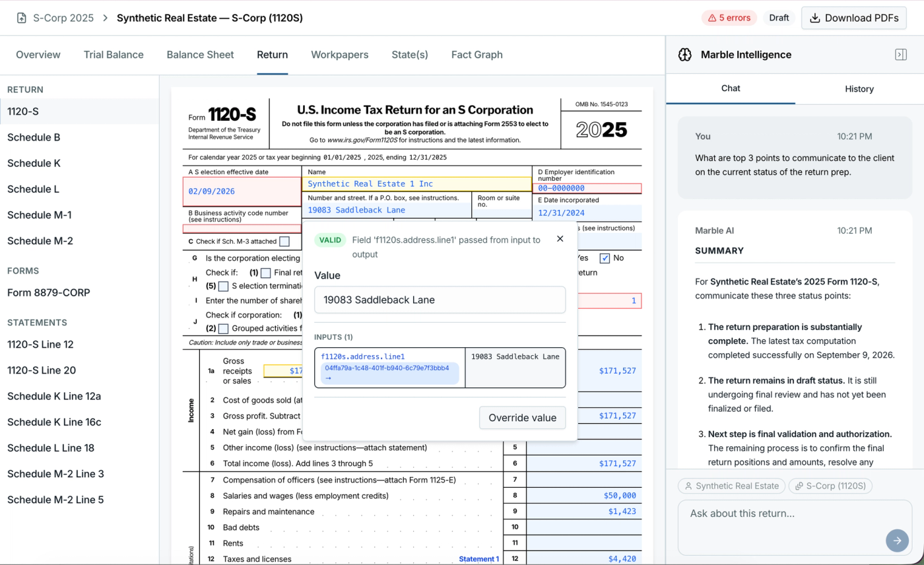924x565 pixels.
Task: Check the Grouped activities checkbox (2)
Action: coord(224,328)
